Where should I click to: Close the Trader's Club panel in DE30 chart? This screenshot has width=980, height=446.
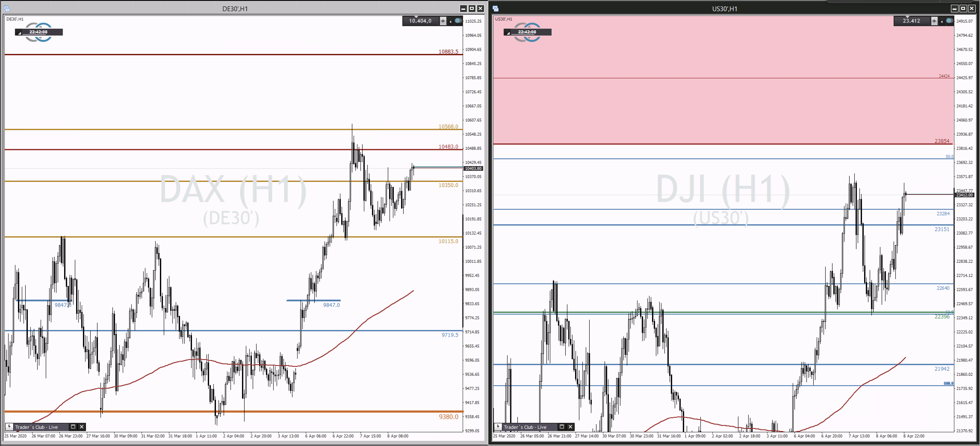pos(81,427)
